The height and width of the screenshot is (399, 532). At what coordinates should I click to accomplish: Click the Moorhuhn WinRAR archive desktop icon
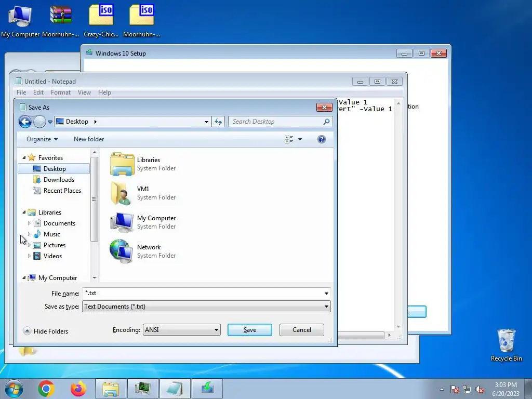click(61, 20)
